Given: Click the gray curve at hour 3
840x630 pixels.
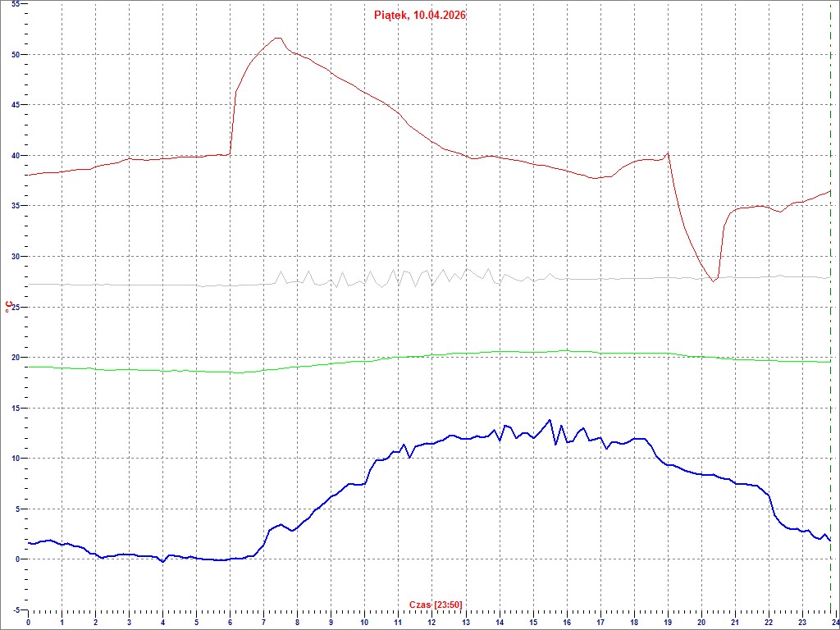Looking at the screenshot, I should (129, 285).
